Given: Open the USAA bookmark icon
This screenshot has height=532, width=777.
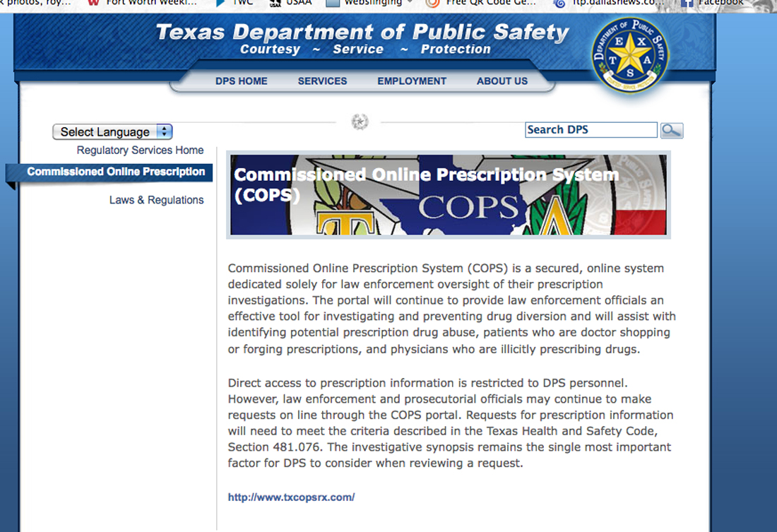Looking at the screenshot, I should [x=276, y=3].
